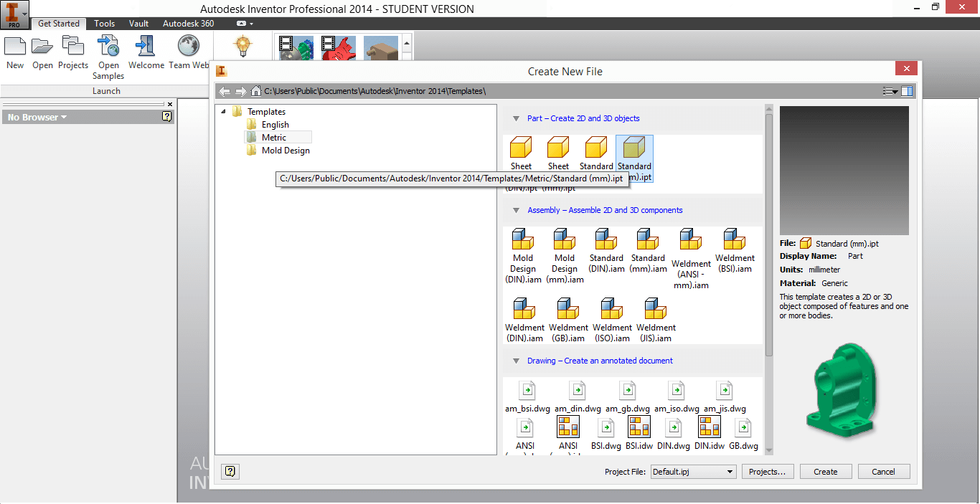
Task: Select Weldment (JIS).iam template
Action: point(656,320)
